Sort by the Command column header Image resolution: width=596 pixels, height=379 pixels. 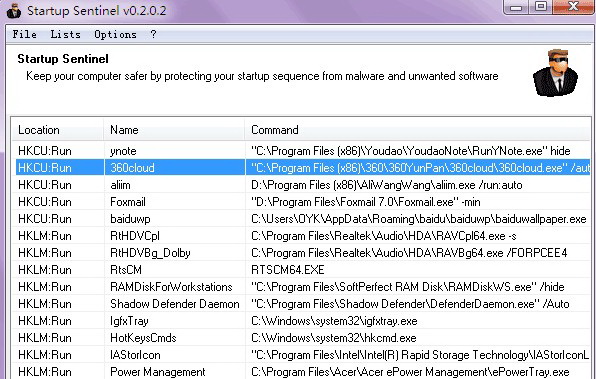(x=417, y=130)
